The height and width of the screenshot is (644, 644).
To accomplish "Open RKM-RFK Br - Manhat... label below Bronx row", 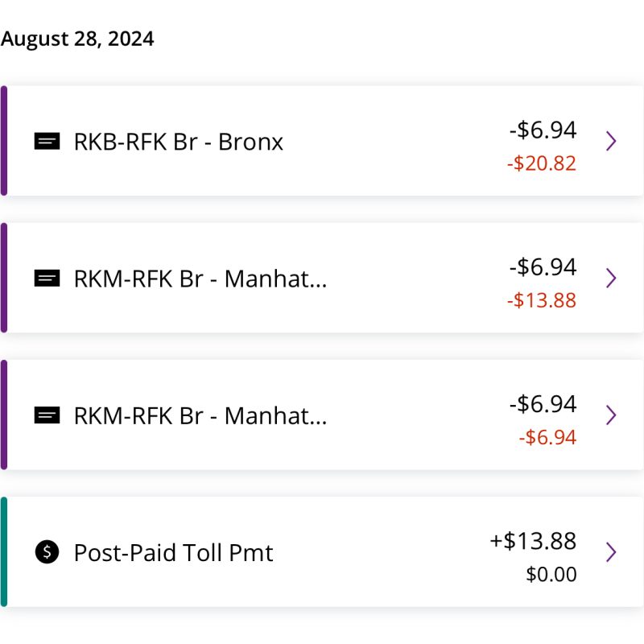I will tap(200, 279).
